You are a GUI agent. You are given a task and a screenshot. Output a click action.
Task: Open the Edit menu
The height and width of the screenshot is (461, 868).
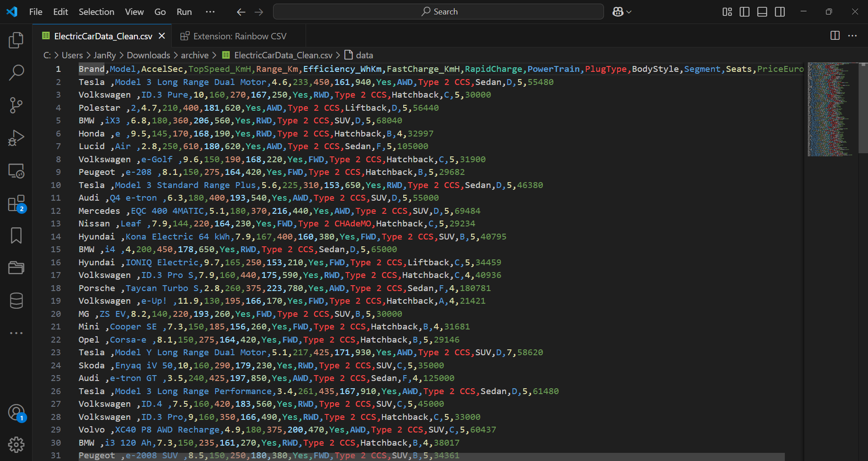pyautogui.click(x=61, y=12)
